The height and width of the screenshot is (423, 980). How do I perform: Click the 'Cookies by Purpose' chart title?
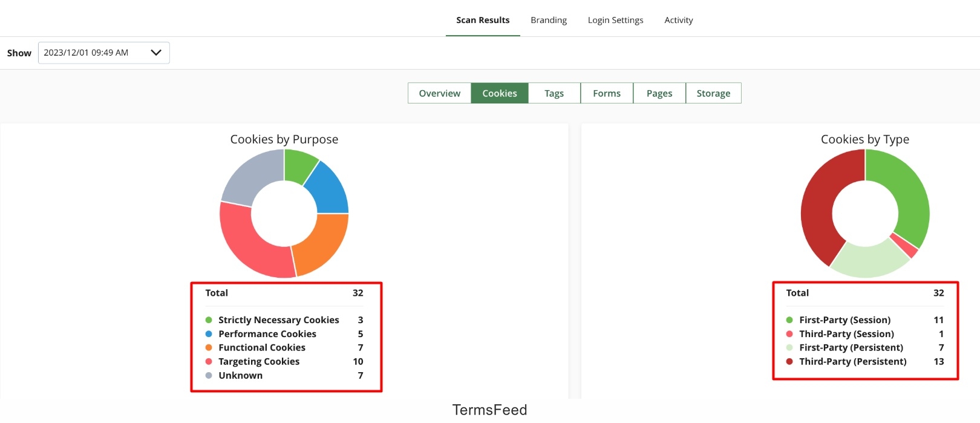click(284, 139)
